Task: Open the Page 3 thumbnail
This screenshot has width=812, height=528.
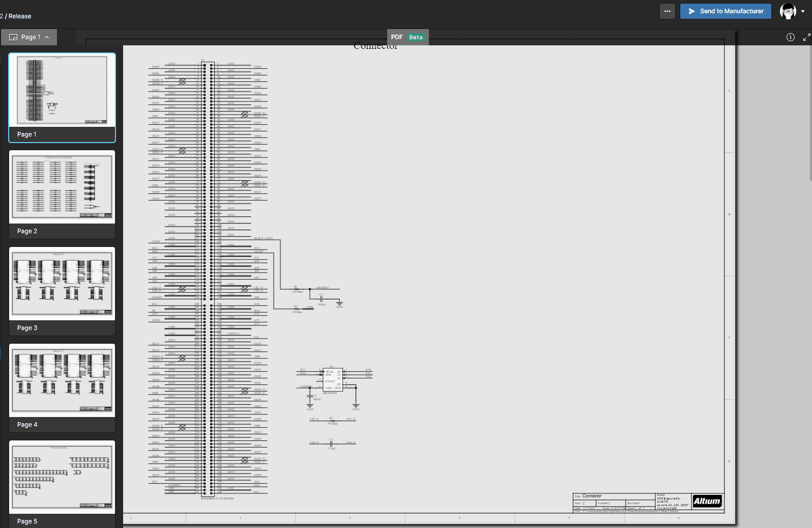Action: [62, 291]
